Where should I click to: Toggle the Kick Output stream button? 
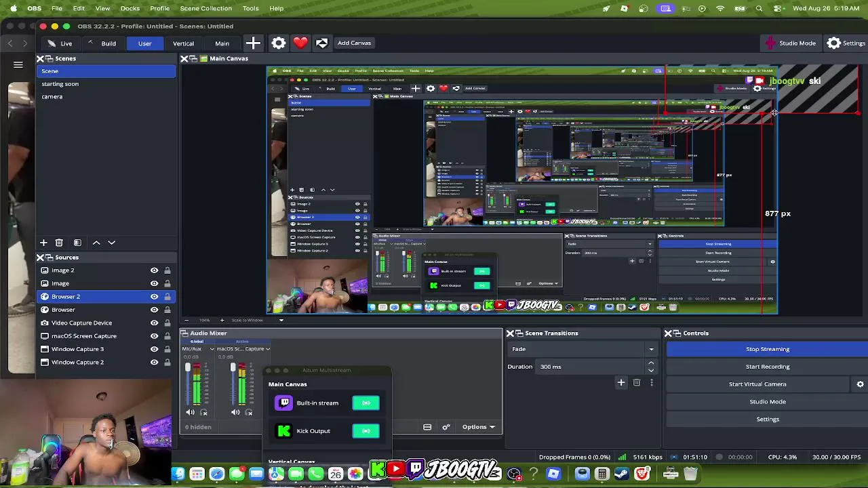point(366,431)
